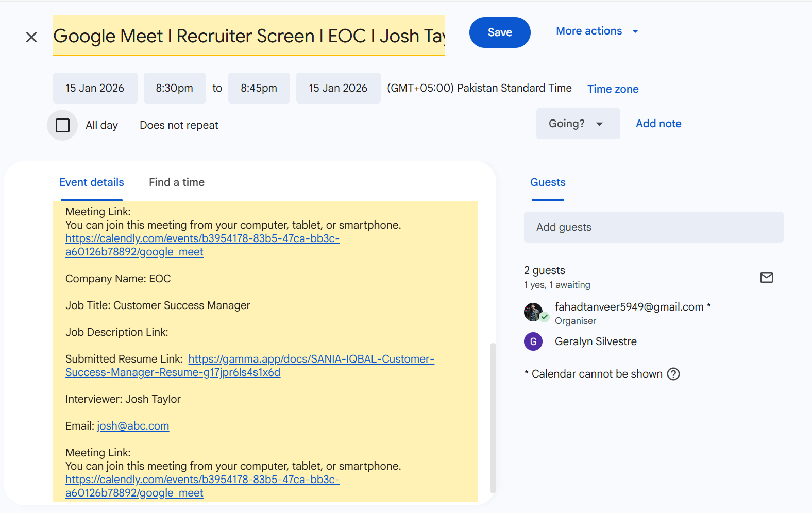This screenshot has height=513, width=812.
Task: Switch to the Find a time tab
Action: (177, 182)
